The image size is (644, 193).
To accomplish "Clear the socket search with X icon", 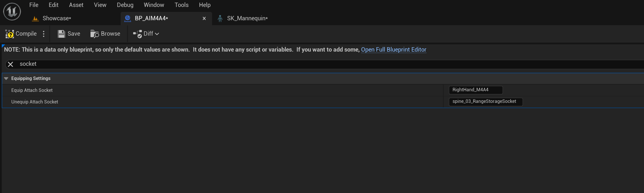I will [10, 64].
